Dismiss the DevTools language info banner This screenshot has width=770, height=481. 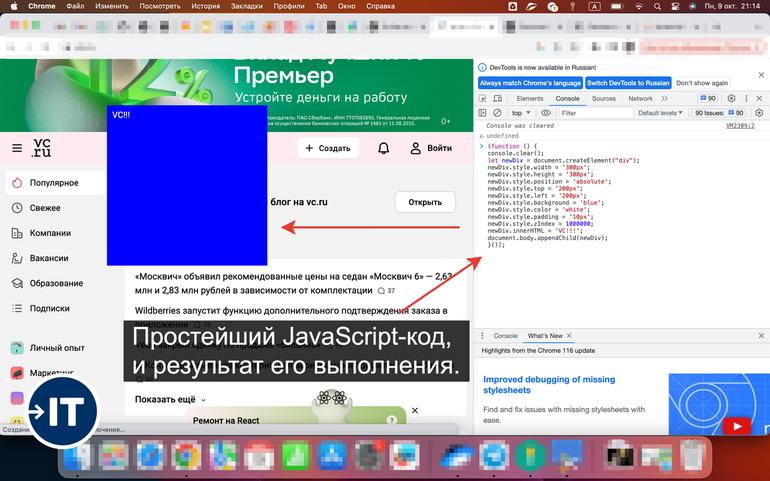(761, 75)
